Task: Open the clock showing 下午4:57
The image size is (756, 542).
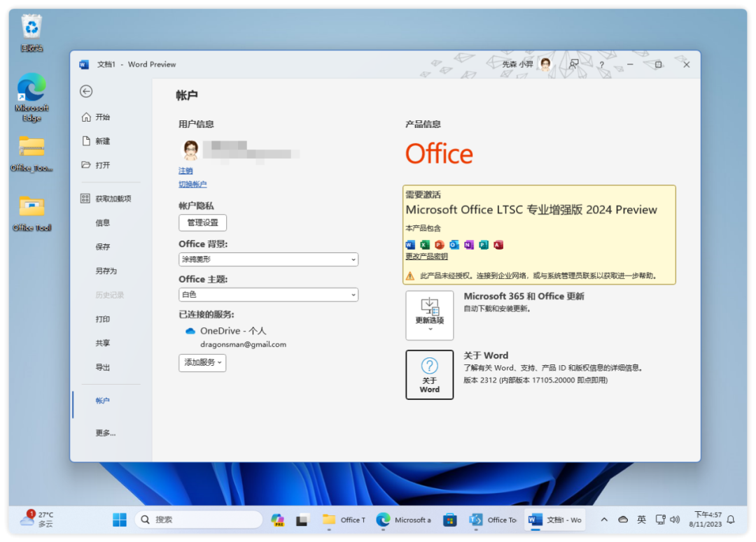Action: pos(706,520)
